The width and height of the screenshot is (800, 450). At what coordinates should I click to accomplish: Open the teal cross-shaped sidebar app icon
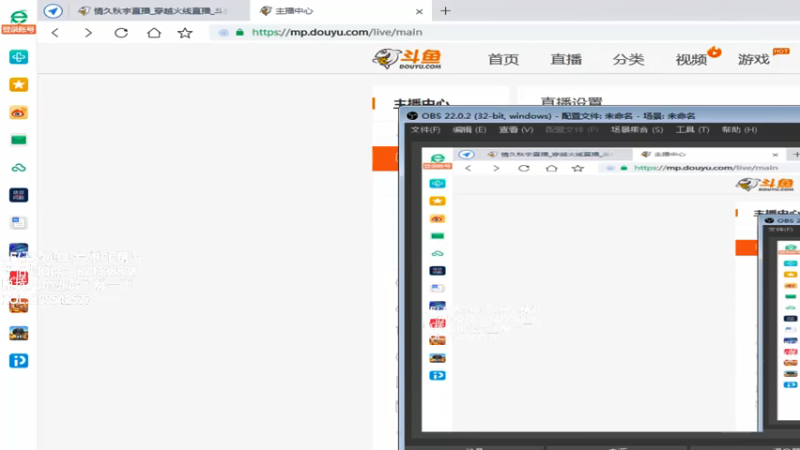(x=18, y=57)
